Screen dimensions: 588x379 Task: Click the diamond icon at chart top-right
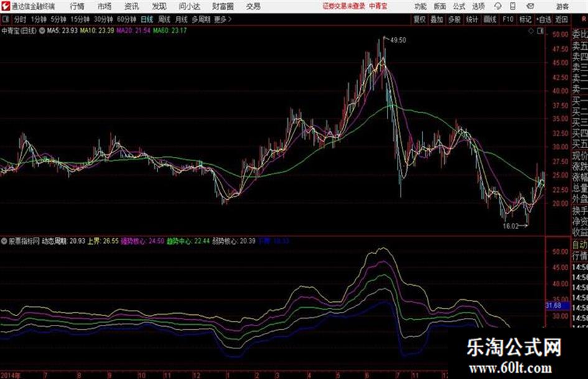(531, 31)
